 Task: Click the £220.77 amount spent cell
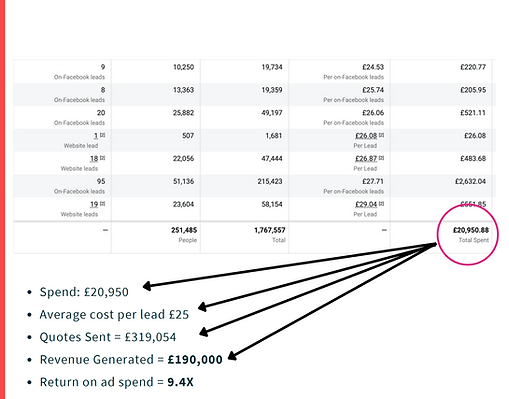473,67
